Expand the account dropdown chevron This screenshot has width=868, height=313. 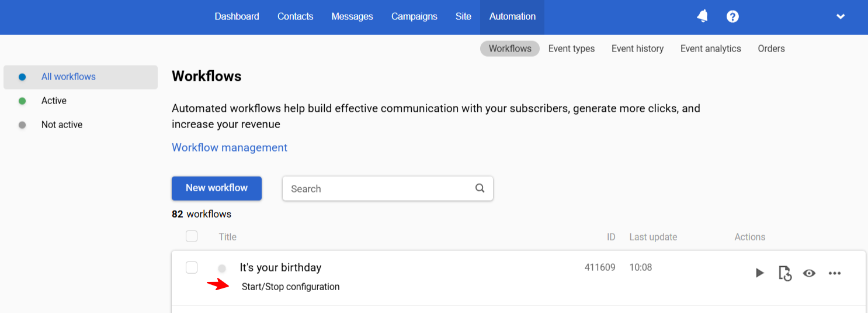click(841, 16)
